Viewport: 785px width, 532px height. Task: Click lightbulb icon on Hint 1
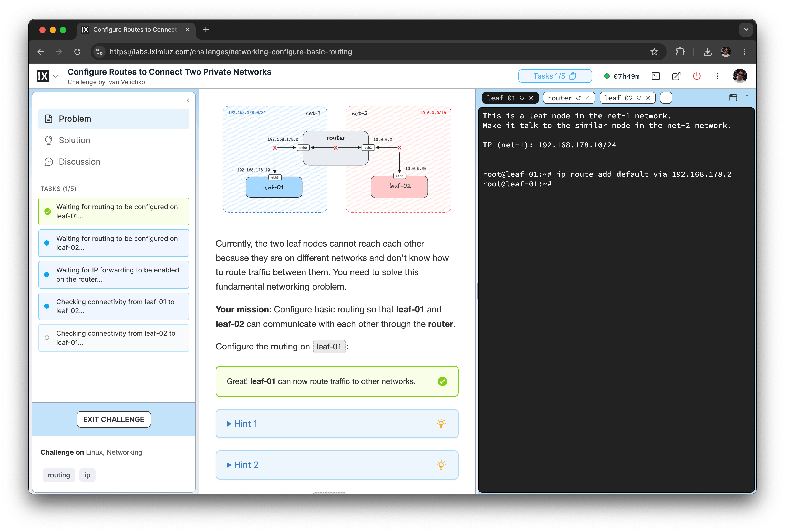tap(441, 424)
